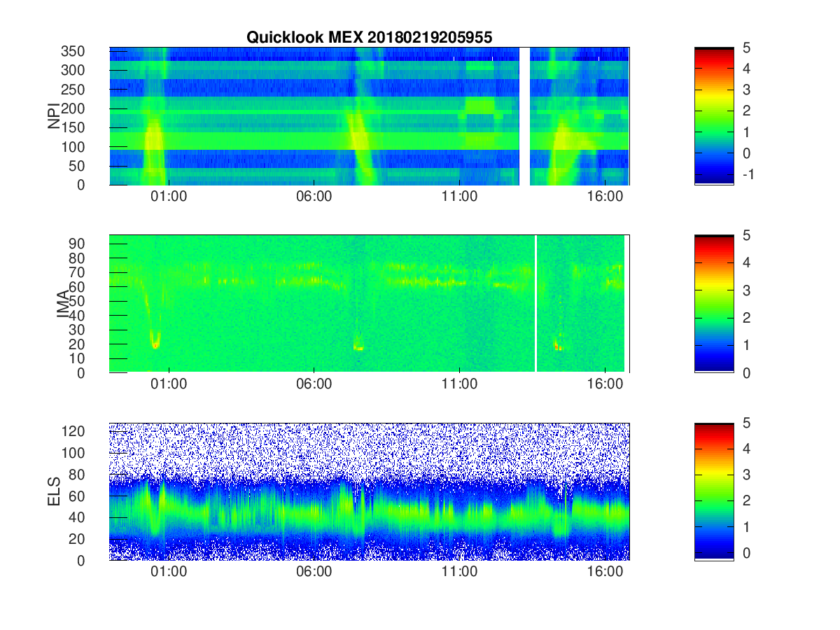Viewport: 840px width, 630px height.
Task: Click the 5 label on NPI colorbar
Action: pyautogui.click(x=746, y=48)
